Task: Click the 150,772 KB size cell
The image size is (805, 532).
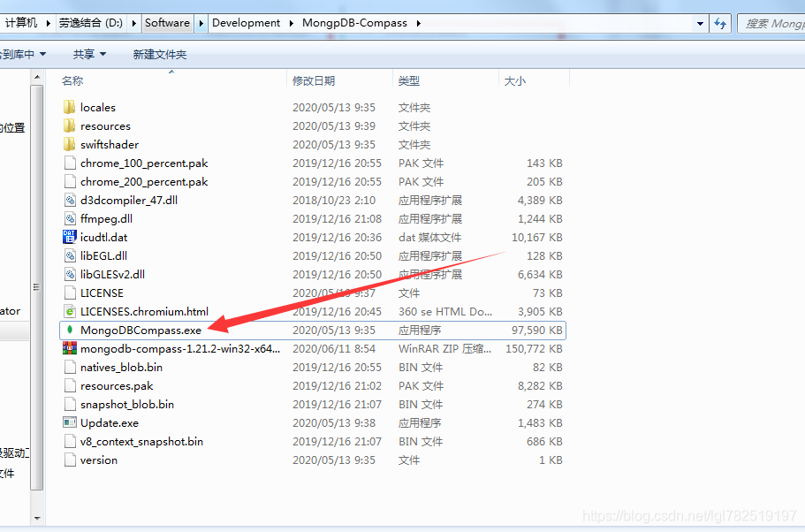Action: click(534, 349)
